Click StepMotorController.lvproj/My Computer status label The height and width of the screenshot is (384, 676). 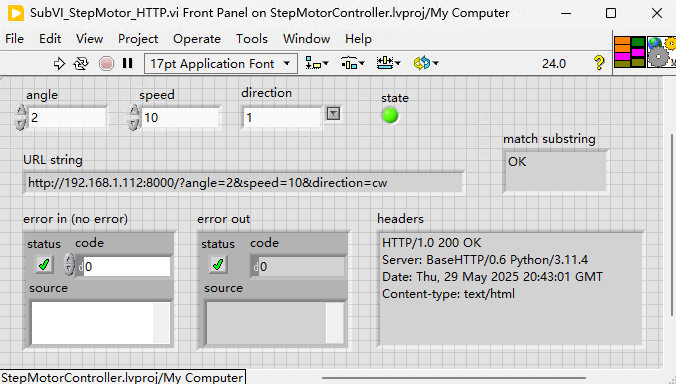point(122,378)
